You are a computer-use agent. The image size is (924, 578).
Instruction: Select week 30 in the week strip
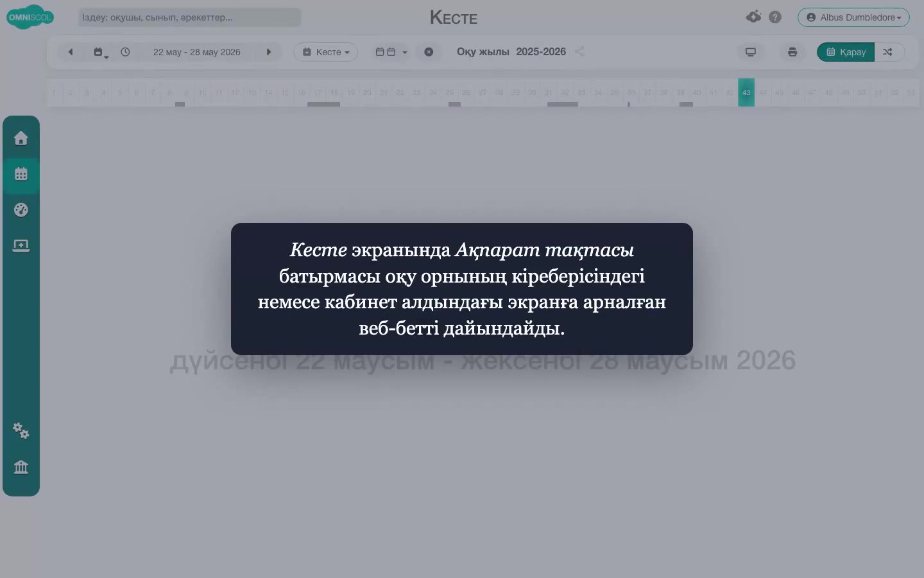click(532, 92)
